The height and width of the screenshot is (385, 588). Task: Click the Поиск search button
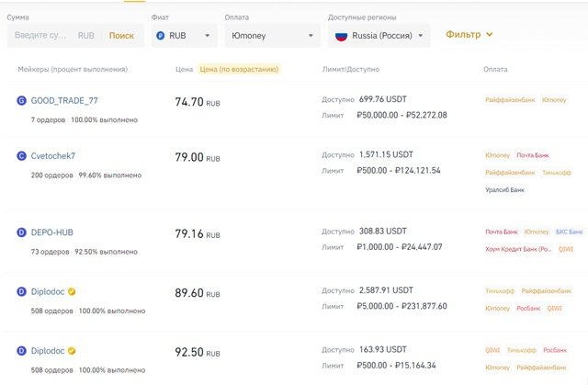pyautogui.click(x=121, y=36)
